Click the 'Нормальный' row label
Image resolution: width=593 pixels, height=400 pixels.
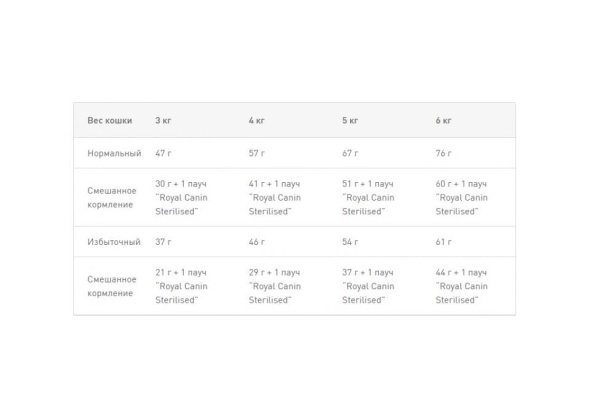(x=114, y=153)
